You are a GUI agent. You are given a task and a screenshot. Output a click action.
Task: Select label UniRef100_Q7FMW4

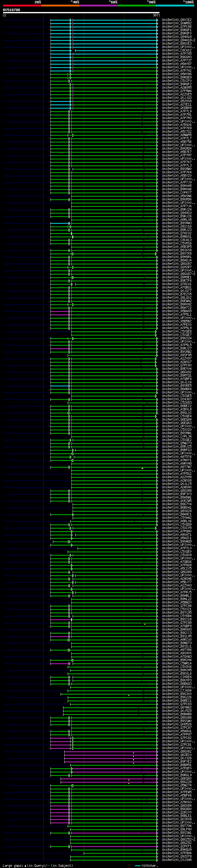click(176, 91)
